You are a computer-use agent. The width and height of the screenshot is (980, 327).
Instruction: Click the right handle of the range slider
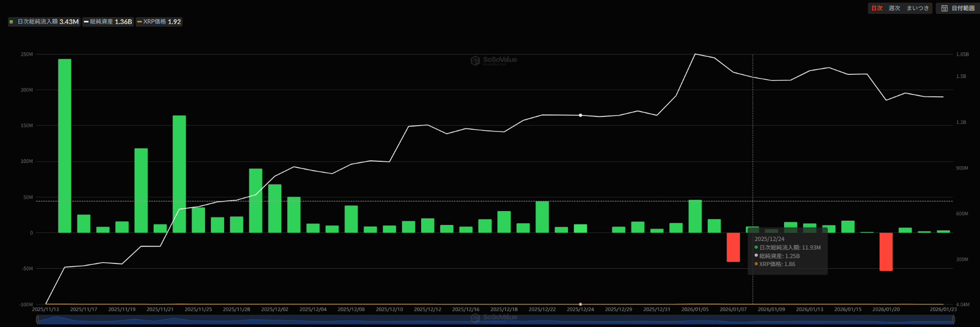coord(954,320)
